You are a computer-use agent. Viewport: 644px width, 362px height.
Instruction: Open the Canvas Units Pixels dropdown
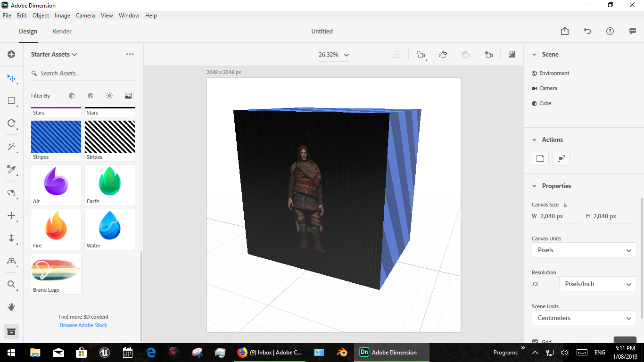click(x=584, y=250)
